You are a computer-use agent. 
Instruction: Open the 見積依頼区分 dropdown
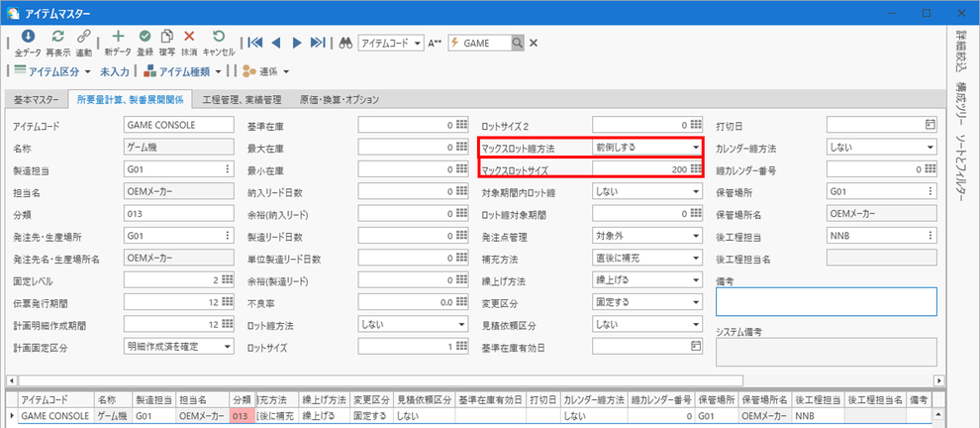pos(696,324)
